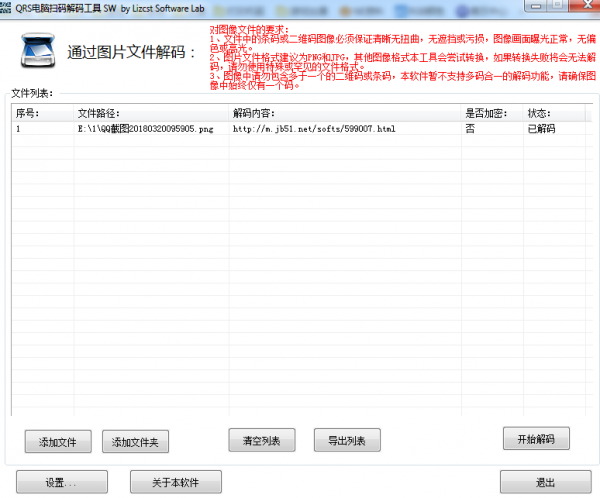This screenshot has width=600, height=498.
Task: Minimize the QRS decoder window
Action: click(x=536, y=5)
